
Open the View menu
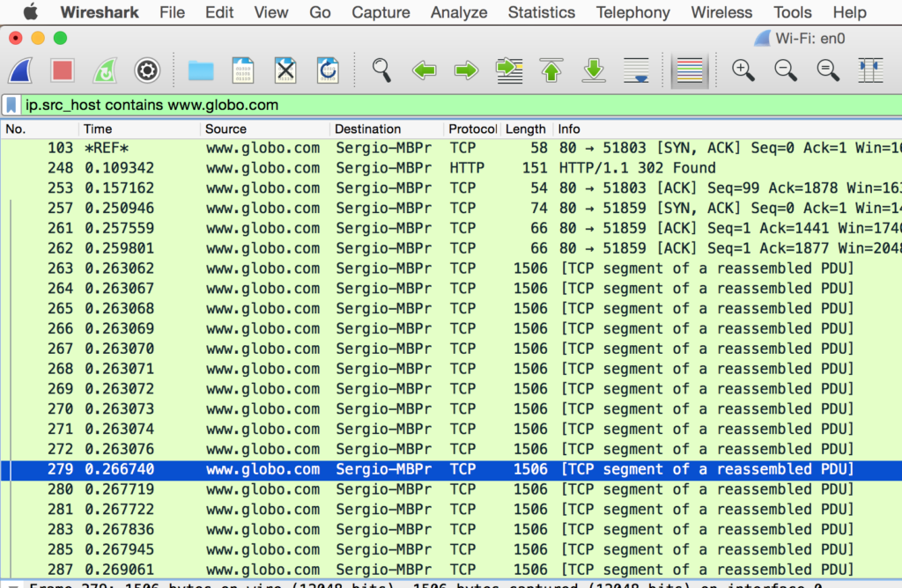(271, 12)
